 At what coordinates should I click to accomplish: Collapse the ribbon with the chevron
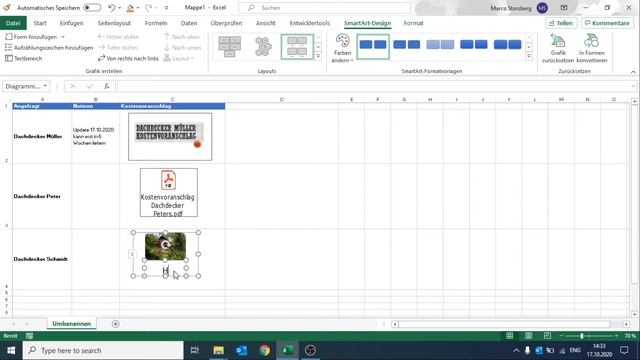pyautogui.click(x=633, y=72)
